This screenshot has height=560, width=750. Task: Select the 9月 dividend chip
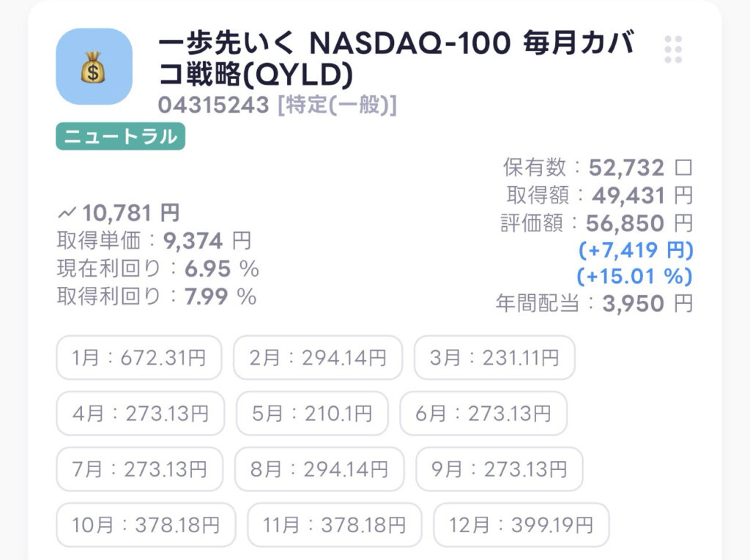pyautogui.click(x=500, y=469)
